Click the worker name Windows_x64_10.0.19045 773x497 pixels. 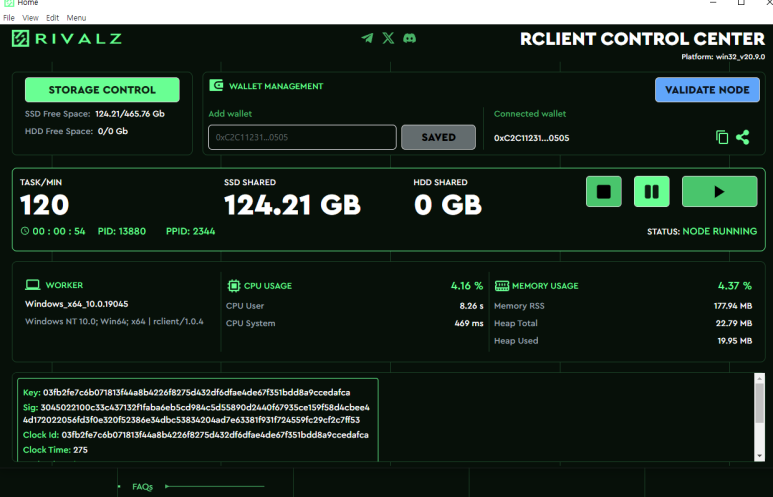pos(76,304)
